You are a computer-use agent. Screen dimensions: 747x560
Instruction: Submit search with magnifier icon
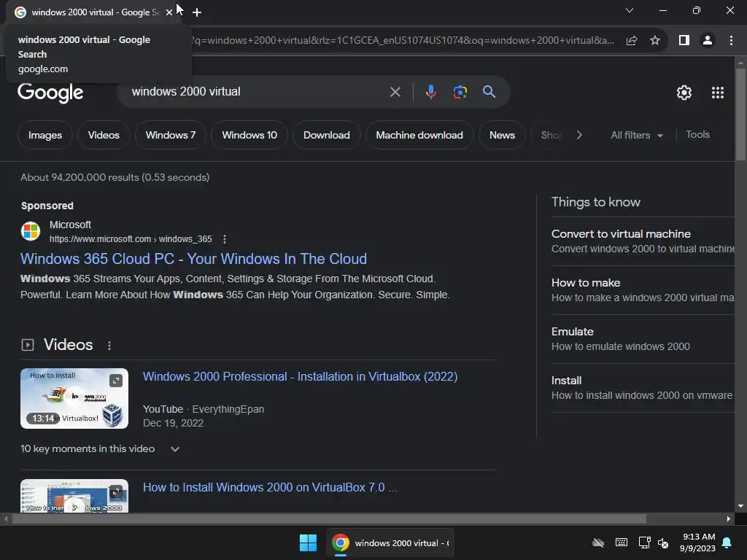tap(489, 92)
